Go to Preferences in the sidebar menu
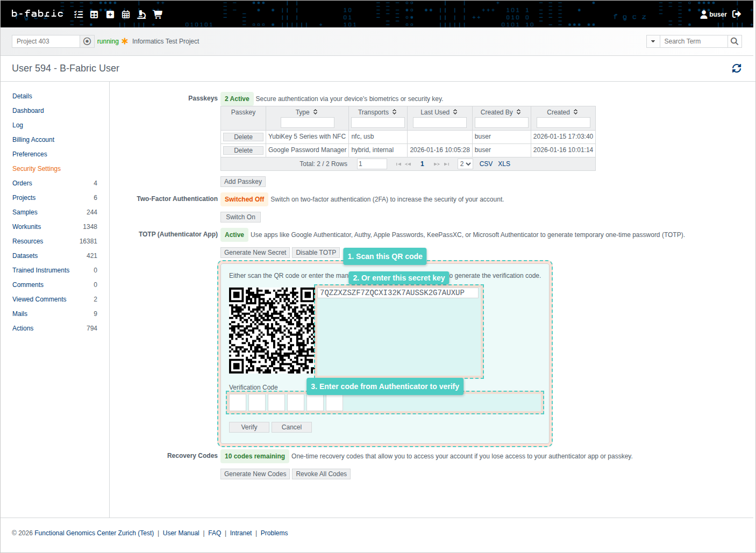 coord(30,154)
